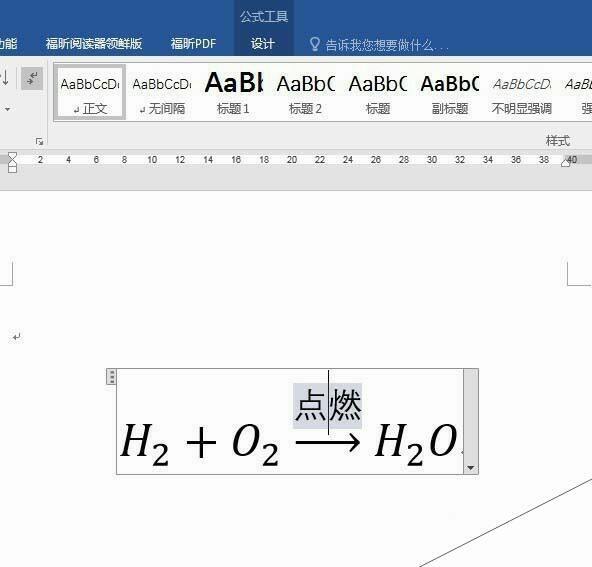Click the character 燃 in the equation

(x=345, y=405)
